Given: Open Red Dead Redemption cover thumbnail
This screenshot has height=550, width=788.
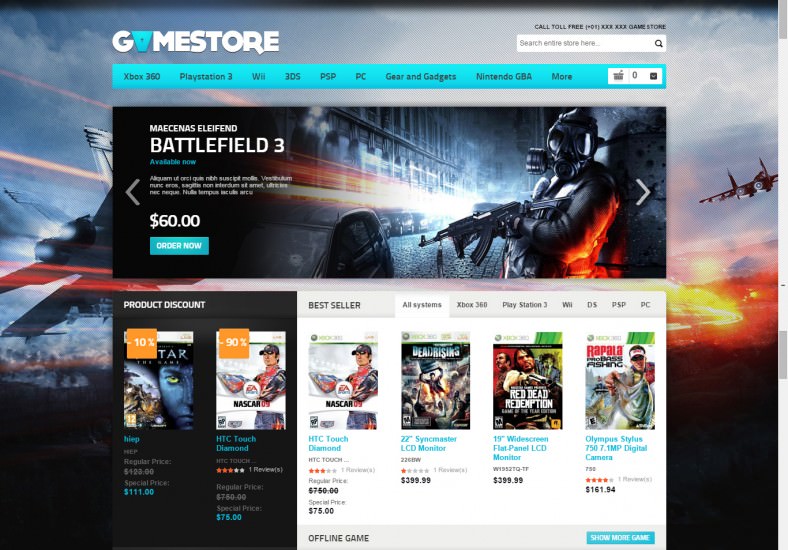Looking at the screenshot, I should tap(528, 381).
